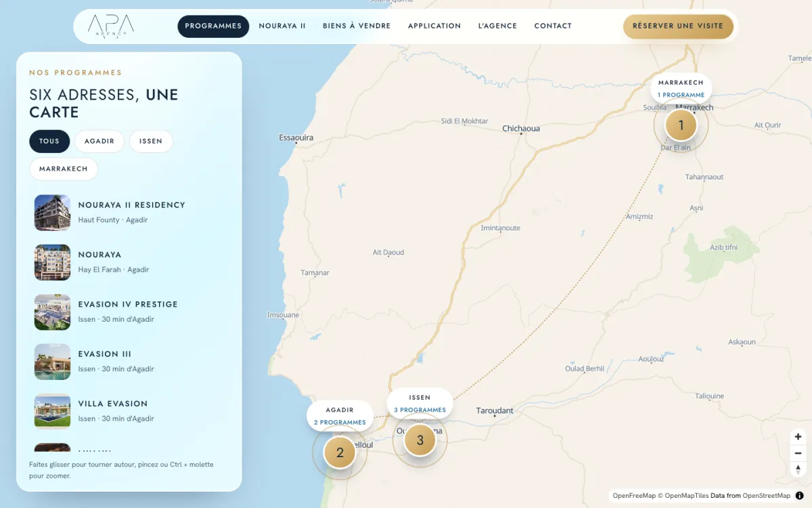
Task: Click the Hay El Farah · Agadir subtitle
Action: (x=114, y=270)
